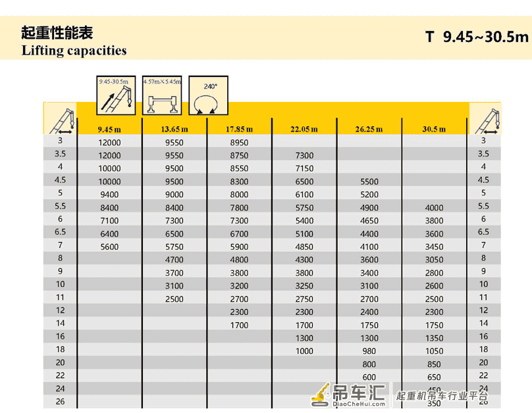Click the left radius label 26
This screenshot has width=532, height=413.
(60, 401)
